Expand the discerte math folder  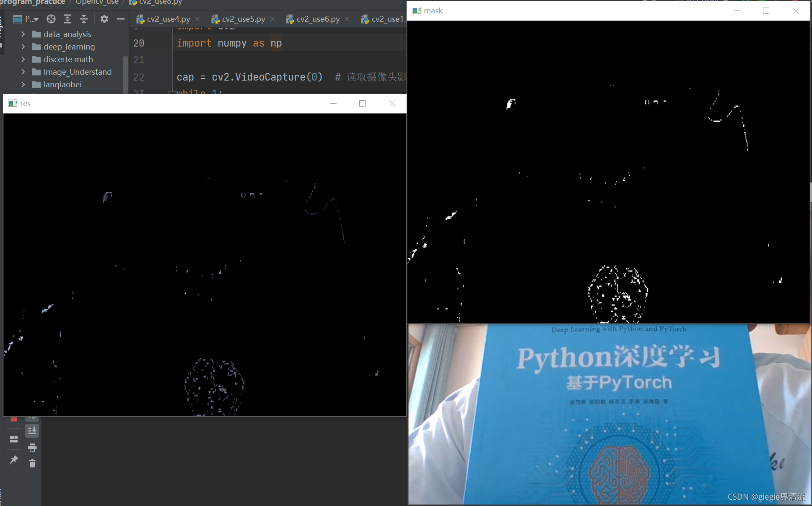tap(23, 59)
